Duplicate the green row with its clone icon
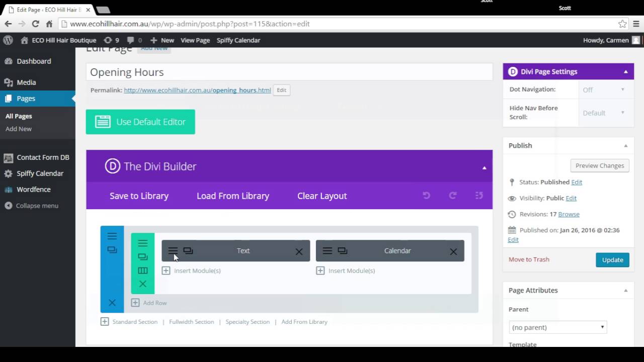Screen dimensions: 644x362 point(143,257)
